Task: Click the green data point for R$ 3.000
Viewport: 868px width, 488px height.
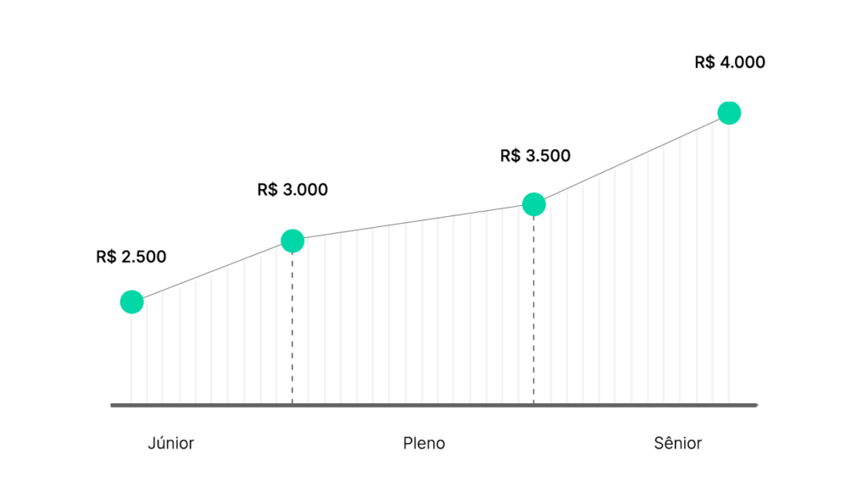Action: [292, 241]
